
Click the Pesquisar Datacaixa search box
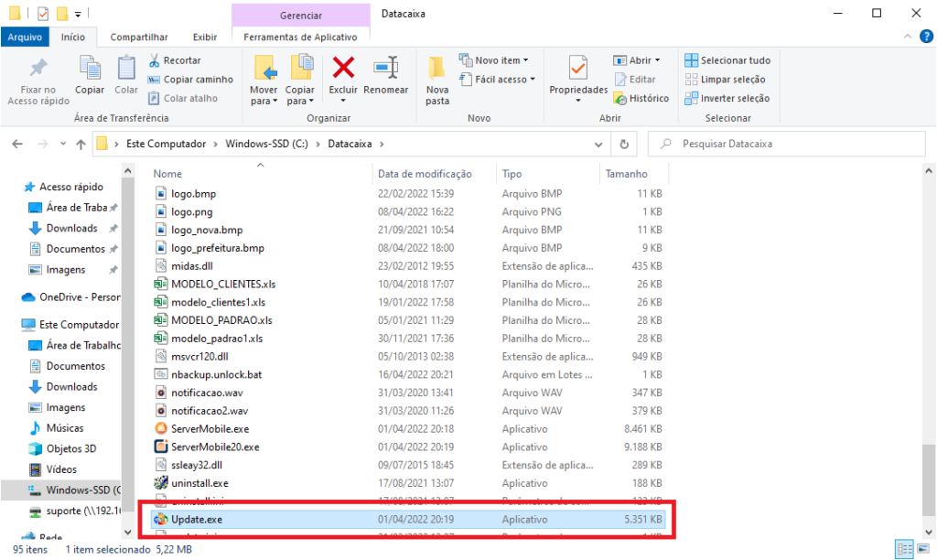click(787, 144)
